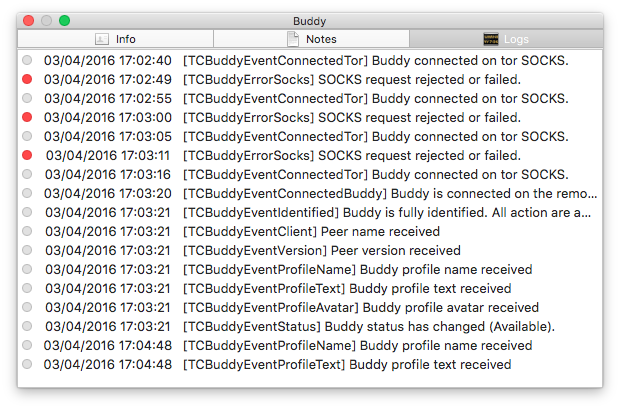Select the Logs tab
620x409 pixels.
pyautogui.click(x=506, y=39)
